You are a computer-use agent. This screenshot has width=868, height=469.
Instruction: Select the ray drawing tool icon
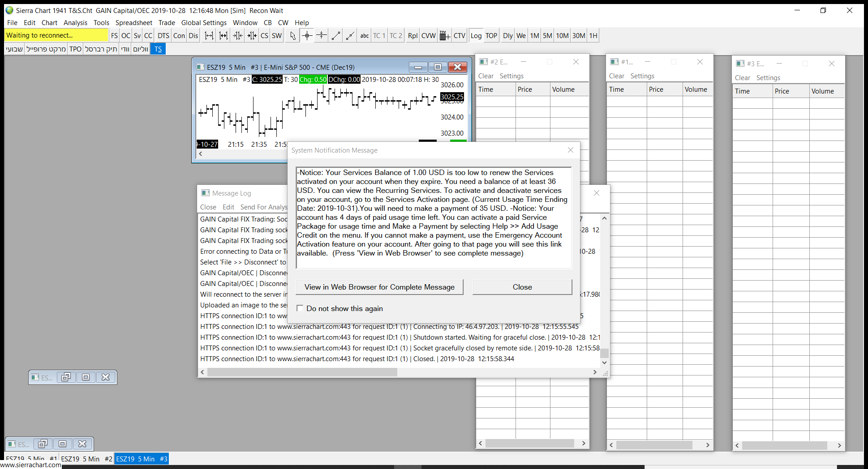click(x=350, y=36)
